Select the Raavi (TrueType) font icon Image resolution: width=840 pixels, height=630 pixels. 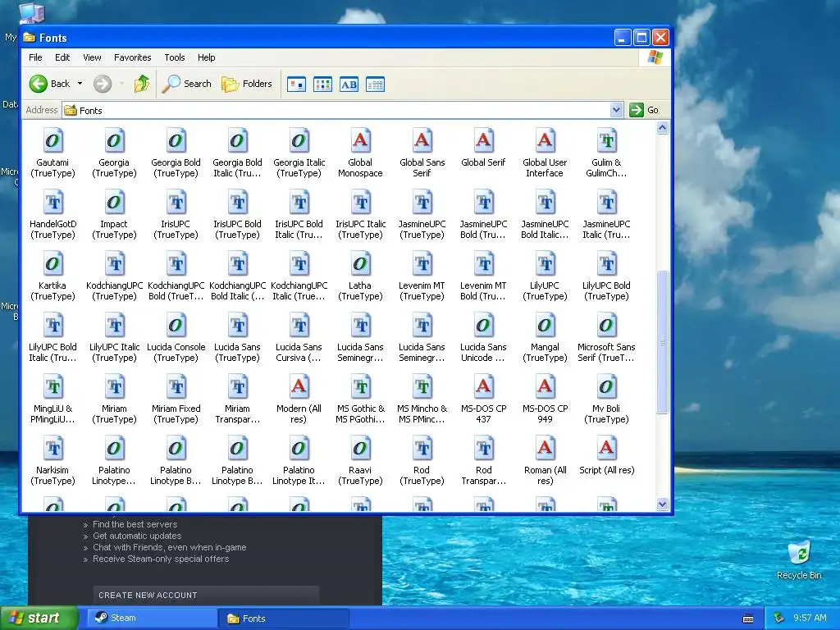point(361,449)
